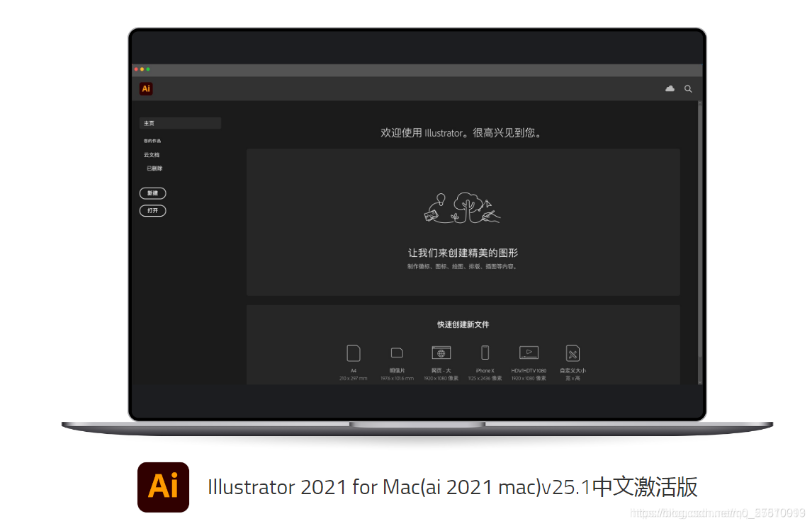Click the Ai logo in the app header
Viewport: 812px width, 526px height.
146,88
